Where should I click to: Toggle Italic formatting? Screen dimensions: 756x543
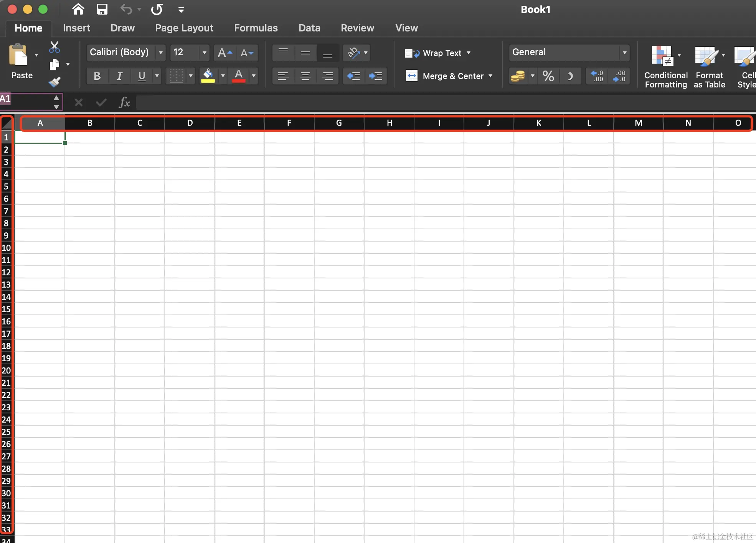(119, 76)
